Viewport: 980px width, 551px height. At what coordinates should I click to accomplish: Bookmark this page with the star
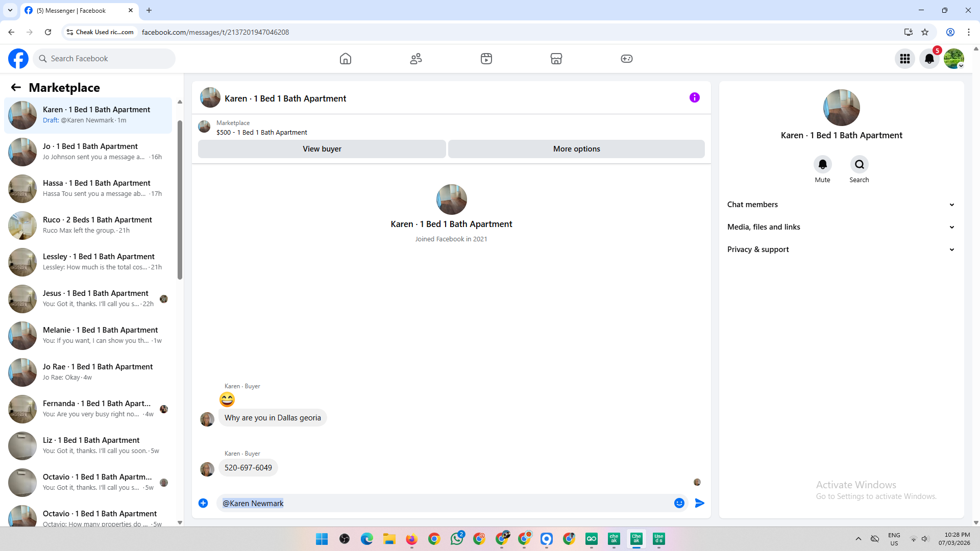925,32
